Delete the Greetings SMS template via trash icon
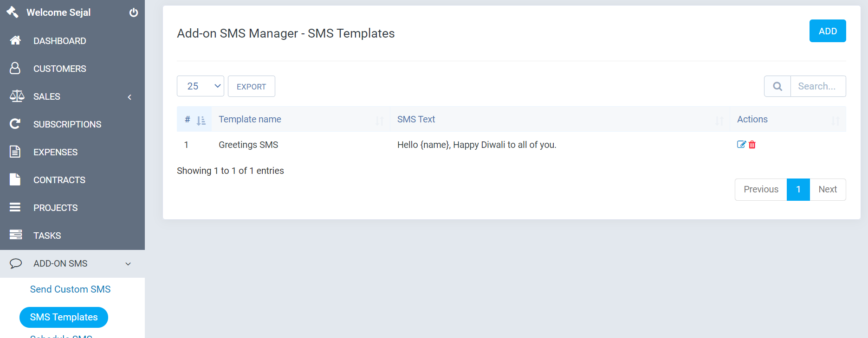This screenshot has height=338, width=868. [752, 145]
